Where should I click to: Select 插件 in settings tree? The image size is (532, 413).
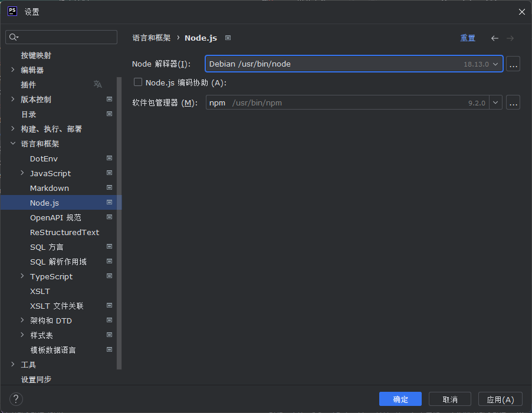[x=28, y=85]
